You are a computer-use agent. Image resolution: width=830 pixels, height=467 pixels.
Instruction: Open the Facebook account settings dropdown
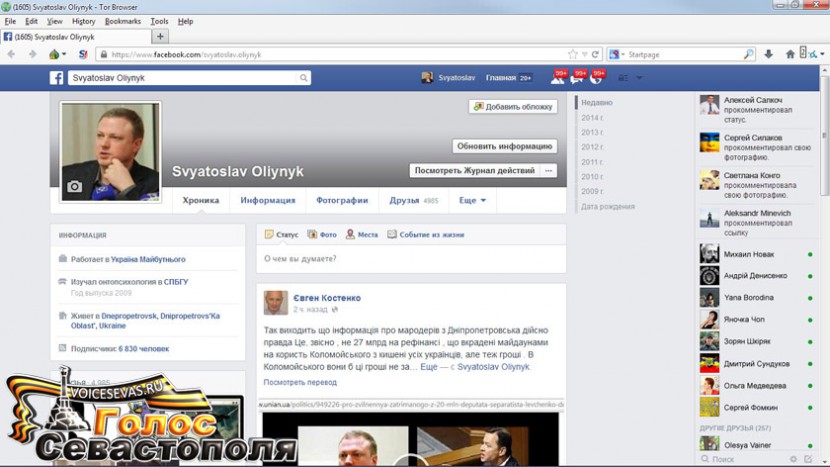click(638, 78)
